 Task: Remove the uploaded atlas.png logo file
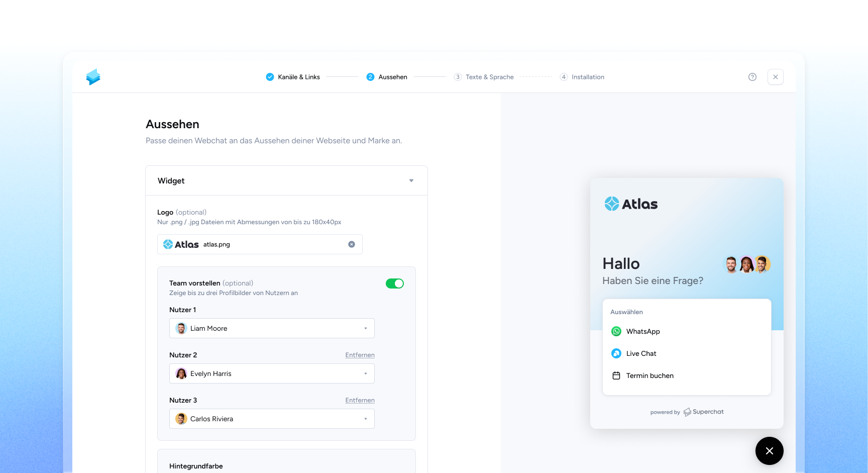(352, 244)
